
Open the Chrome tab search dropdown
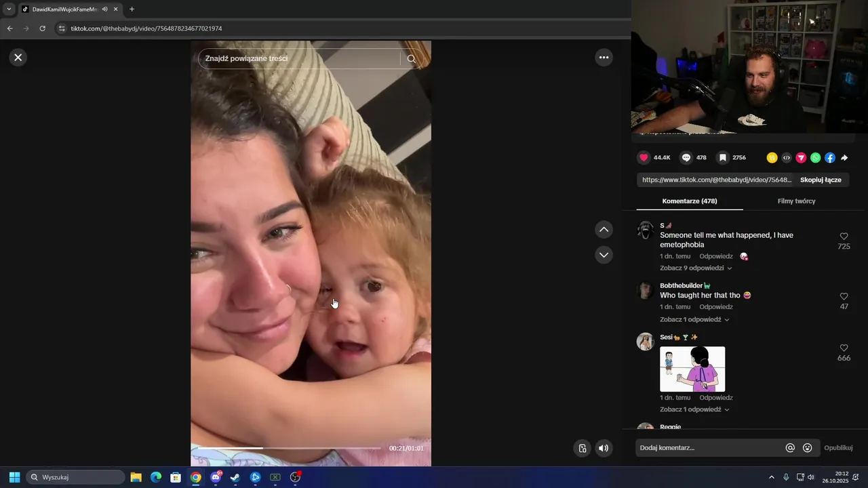click(x=9, y=9)
